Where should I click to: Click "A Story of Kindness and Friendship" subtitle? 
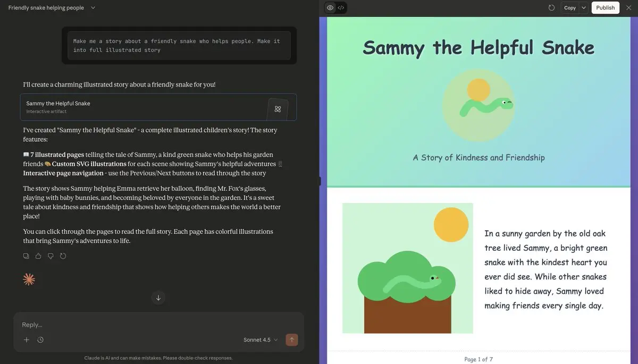coord(478,157)
